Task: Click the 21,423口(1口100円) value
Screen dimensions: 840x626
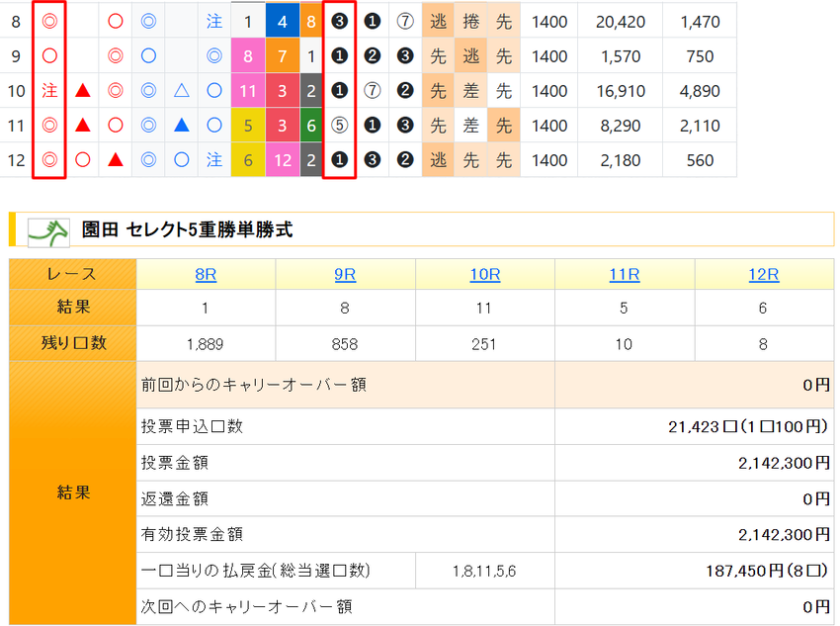Action: (748, 426)
